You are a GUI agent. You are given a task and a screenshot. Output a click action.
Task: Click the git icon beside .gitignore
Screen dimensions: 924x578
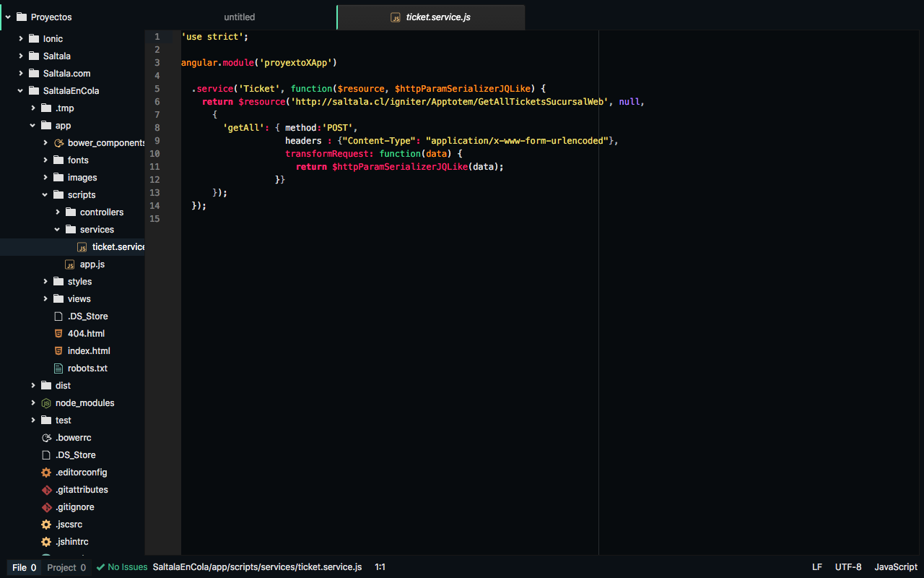point(46,506)
